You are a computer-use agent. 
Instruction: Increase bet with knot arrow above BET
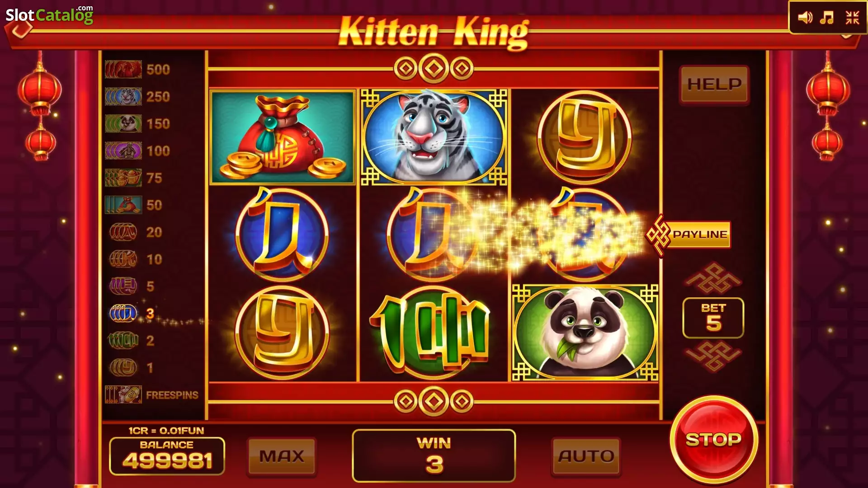coord(713,278)
